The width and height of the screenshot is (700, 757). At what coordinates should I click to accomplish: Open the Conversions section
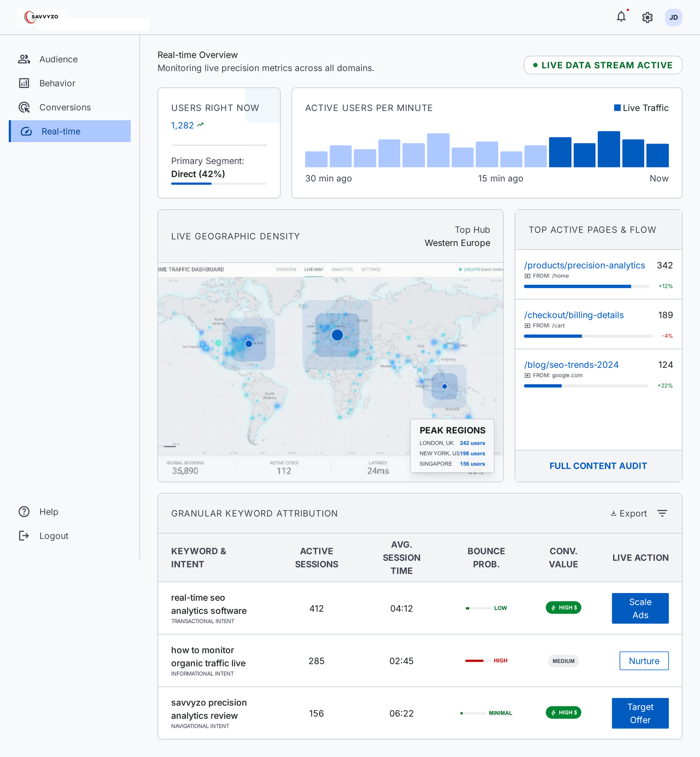(x=70, y=107)
